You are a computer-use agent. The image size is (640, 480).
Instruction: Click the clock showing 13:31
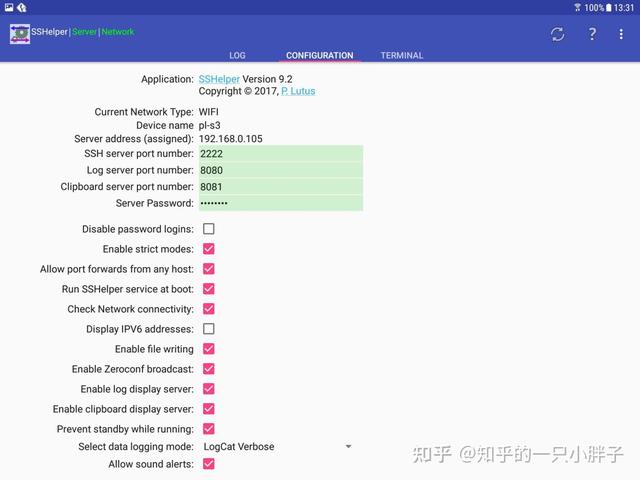click(x=624, y=7)
